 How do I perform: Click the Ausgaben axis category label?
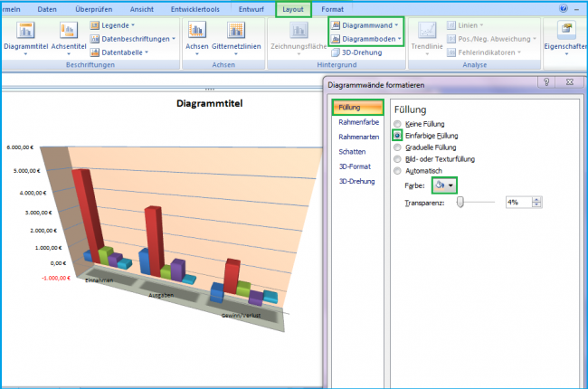[161, 295]
